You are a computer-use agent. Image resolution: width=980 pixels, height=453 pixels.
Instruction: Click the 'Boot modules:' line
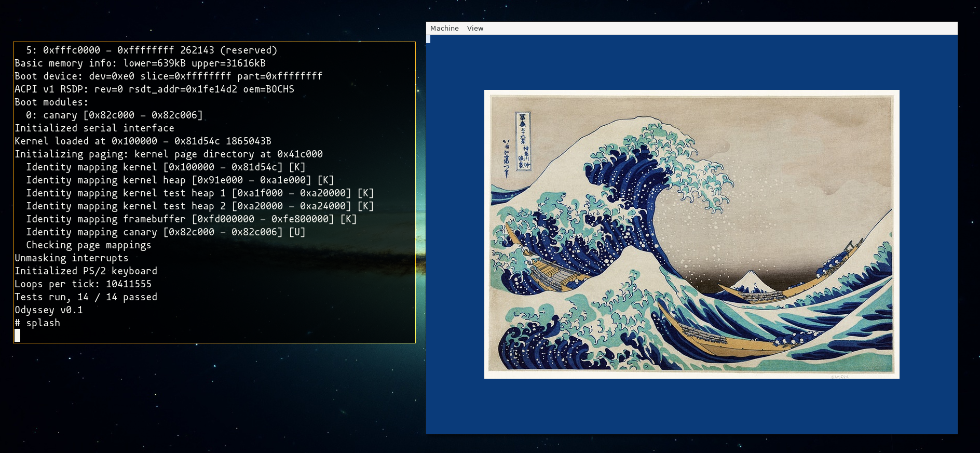pyautogui.click(x=51, y=102)
